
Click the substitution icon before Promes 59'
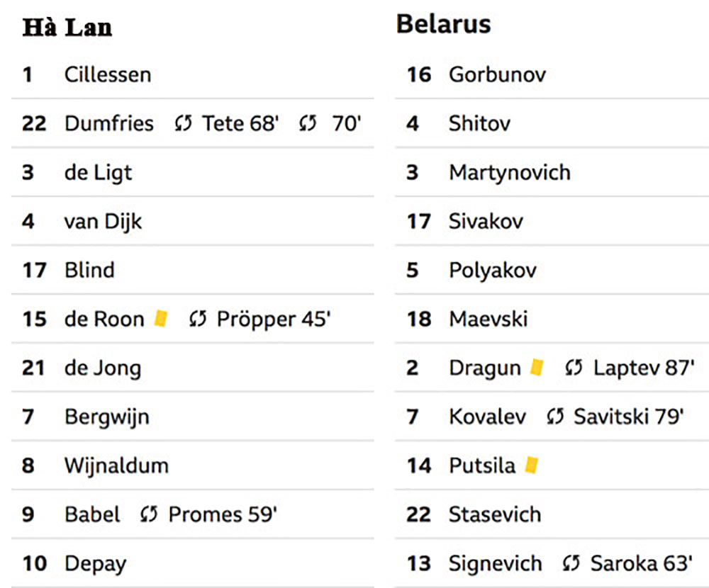pyautogui.click(x=149, y=515)
